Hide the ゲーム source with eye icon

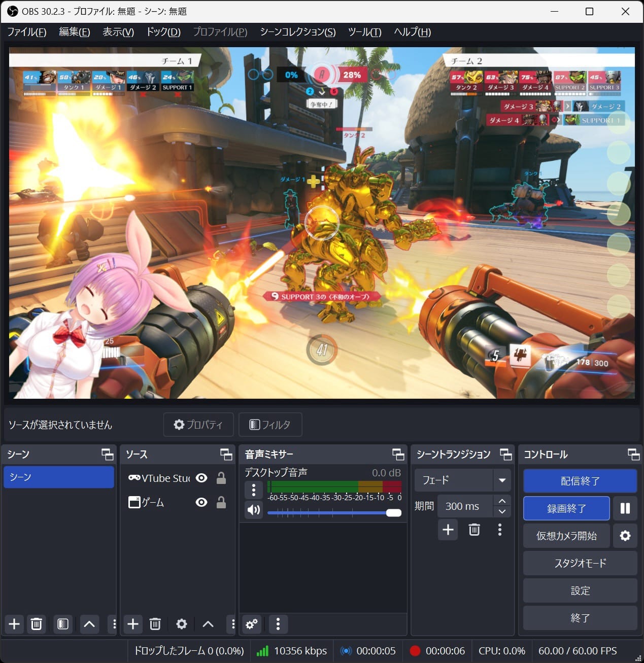click(x=201, y=502)
